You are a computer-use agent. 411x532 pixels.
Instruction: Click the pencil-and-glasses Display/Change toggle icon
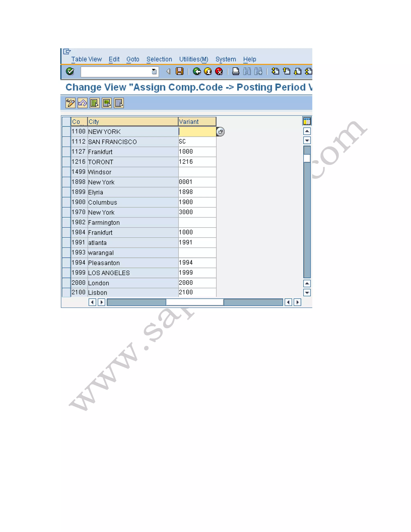tap(70, 103)
